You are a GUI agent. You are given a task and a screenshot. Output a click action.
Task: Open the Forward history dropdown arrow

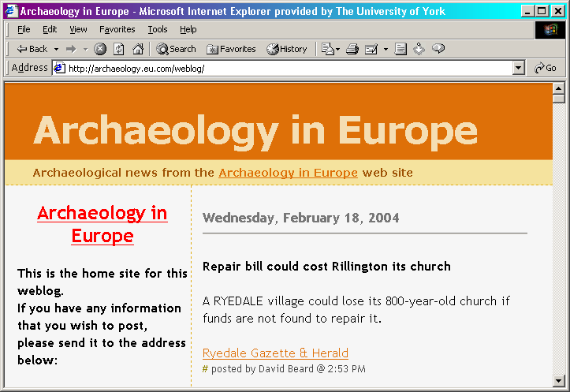(x=85, y=49)
